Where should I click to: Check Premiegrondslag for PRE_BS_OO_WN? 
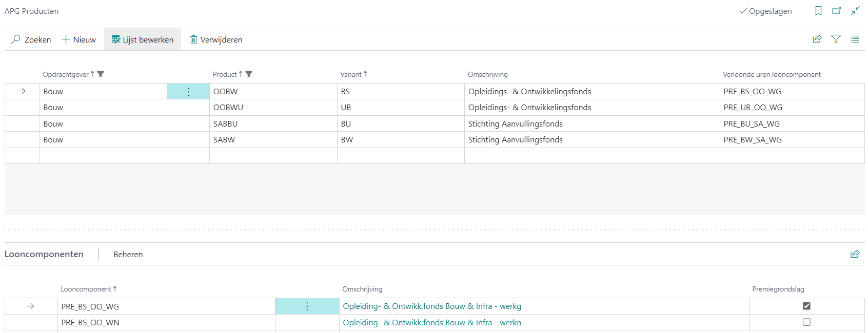pos(806,322)
